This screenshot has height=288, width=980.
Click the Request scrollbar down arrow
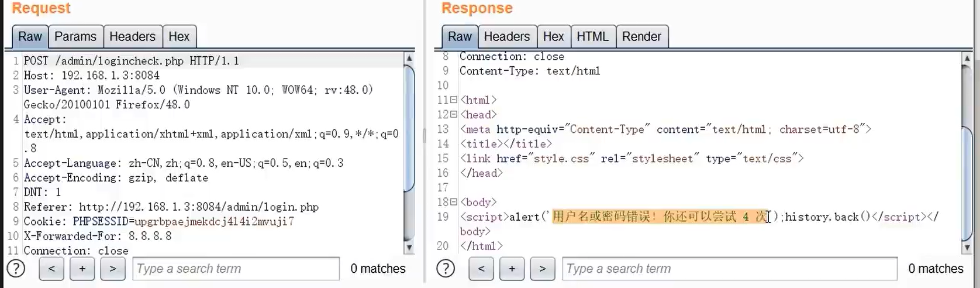click(409, 248)
